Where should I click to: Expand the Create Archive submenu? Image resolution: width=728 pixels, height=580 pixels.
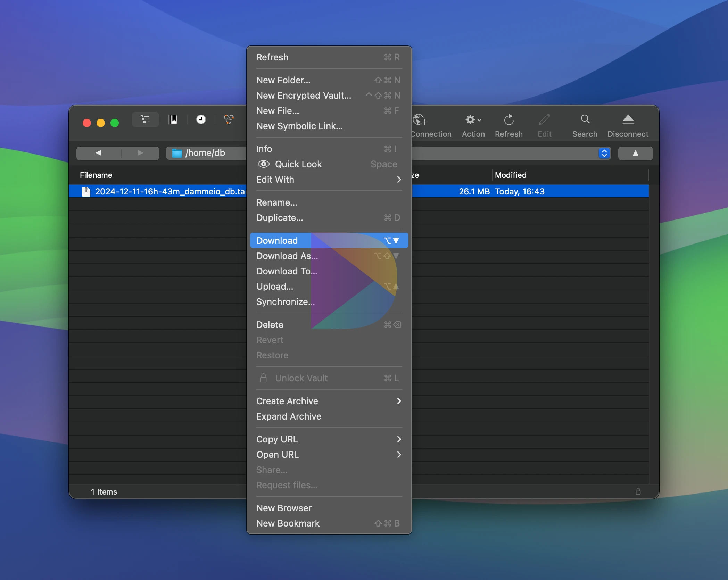[x=329, y=401]
